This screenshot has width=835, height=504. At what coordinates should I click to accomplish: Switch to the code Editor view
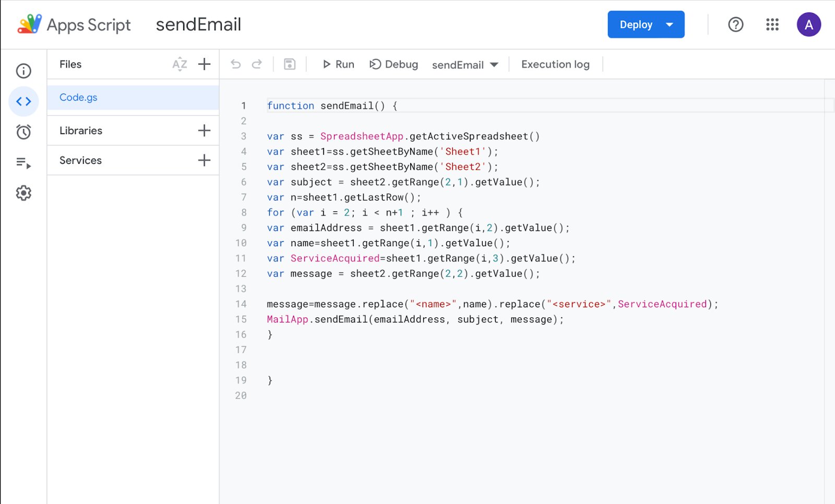click(x=23, y=101)
